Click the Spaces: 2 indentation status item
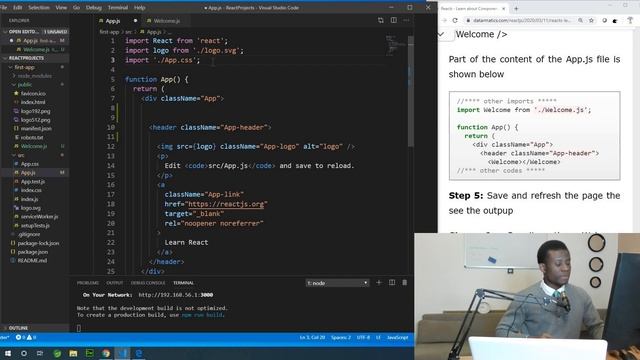Image resolution: width=640 pixels, height=360 pixels. coord(341,338)
